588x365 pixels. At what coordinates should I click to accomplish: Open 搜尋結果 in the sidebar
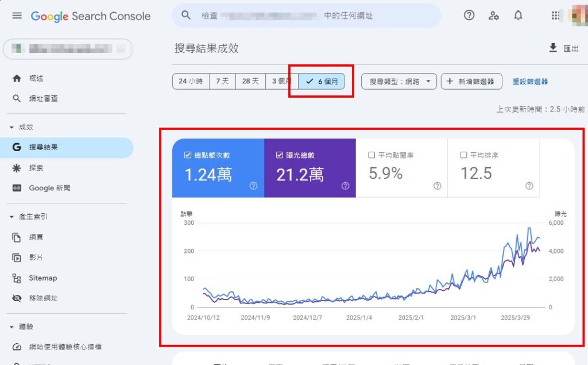click(67, 147)
